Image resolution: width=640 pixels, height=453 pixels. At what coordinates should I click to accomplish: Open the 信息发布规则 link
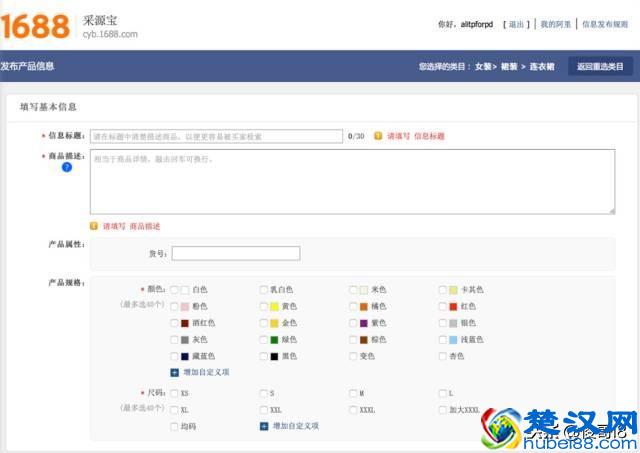click(605, 24)
